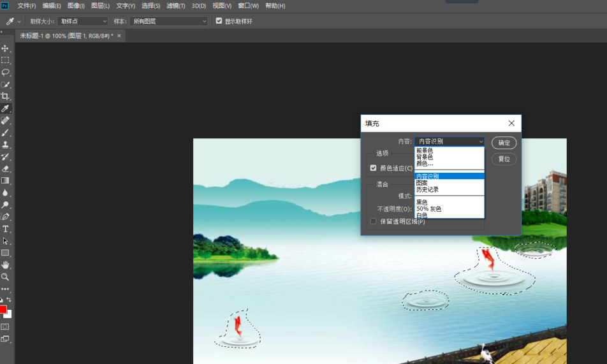Select the Zoom tool

(x=5, y=277)
